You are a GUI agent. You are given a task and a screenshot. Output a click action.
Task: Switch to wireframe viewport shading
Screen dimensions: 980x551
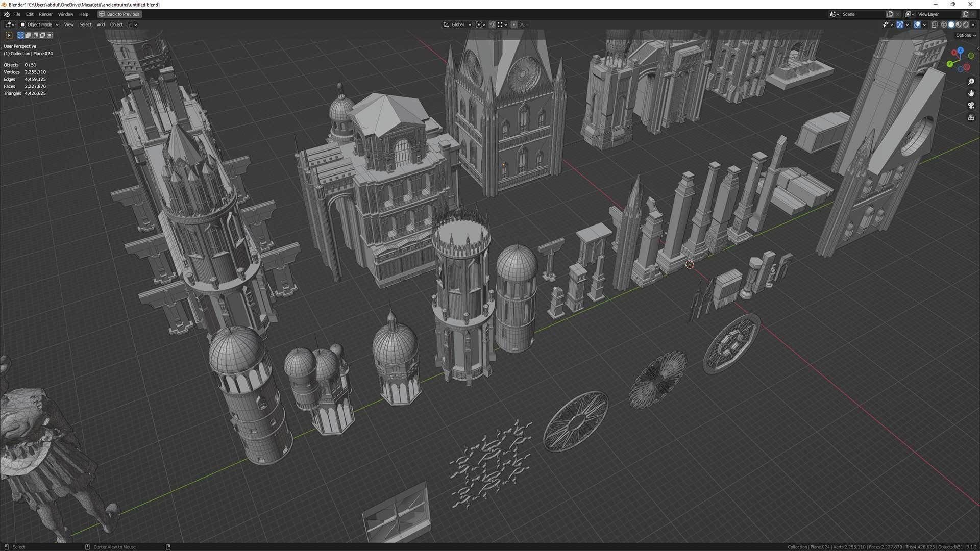pyautogui.click(x=944, y=24)
